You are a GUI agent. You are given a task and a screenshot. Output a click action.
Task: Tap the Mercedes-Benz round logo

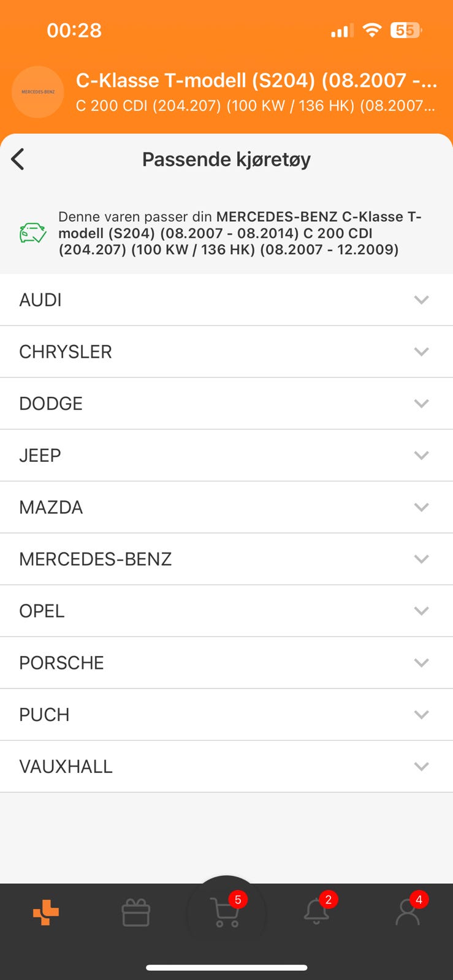tap(38, 92)
